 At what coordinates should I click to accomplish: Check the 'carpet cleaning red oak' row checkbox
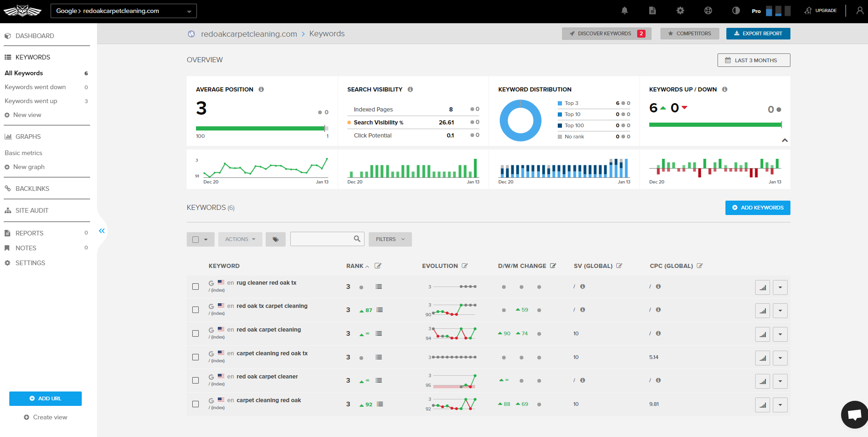coord(196,404)
